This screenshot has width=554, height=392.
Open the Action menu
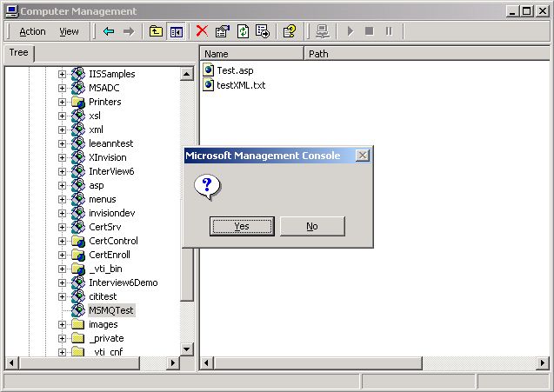pos(32,31)
